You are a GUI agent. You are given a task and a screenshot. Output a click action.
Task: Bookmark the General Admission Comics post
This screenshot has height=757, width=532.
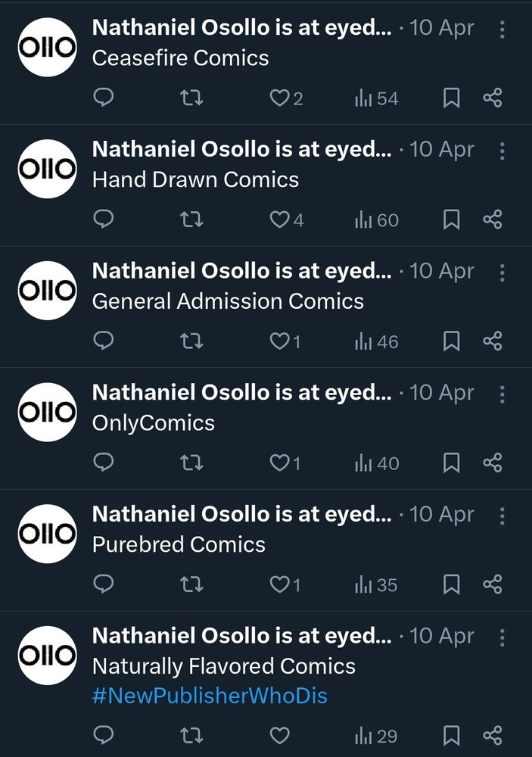[x=451, y=341]
